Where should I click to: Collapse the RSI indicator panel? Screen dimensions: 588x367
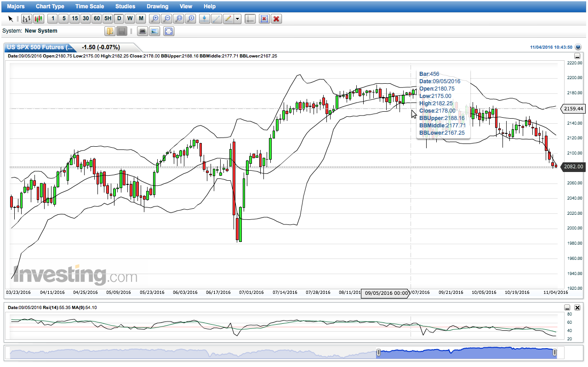point(567,308)
